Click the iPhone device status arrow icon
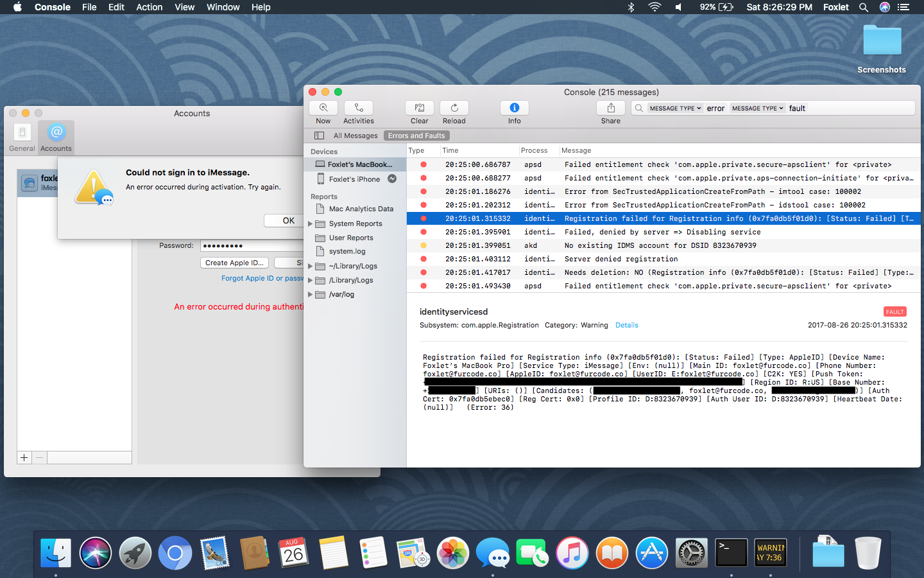 point(392,179)
